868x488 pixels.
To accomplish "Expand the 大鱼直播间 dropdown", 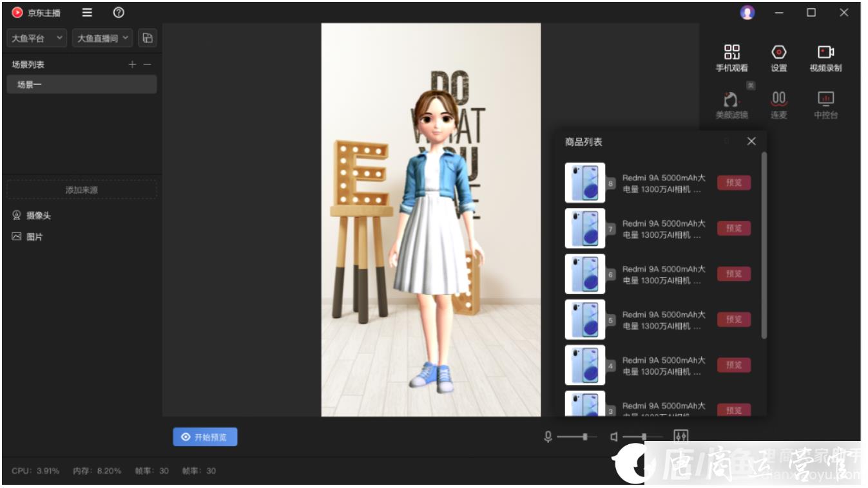I will point(102,38).
